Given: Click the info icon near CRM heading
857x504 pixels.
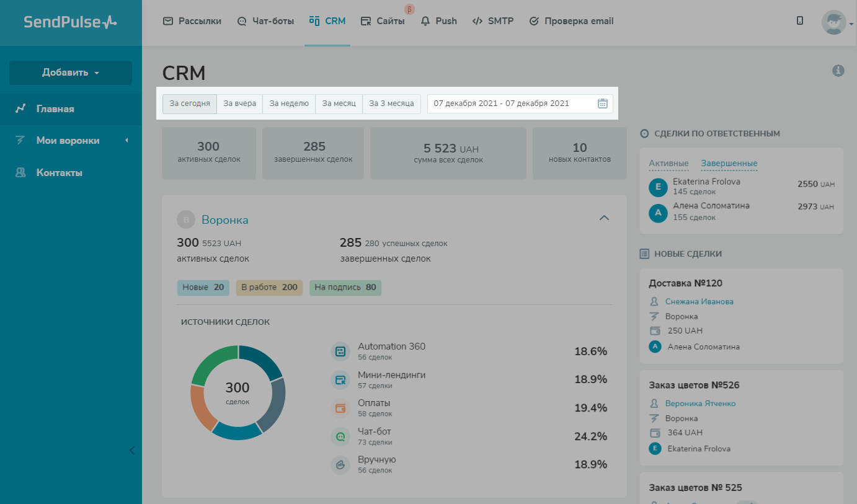Looking at the screenshot, I should point(838,71).
